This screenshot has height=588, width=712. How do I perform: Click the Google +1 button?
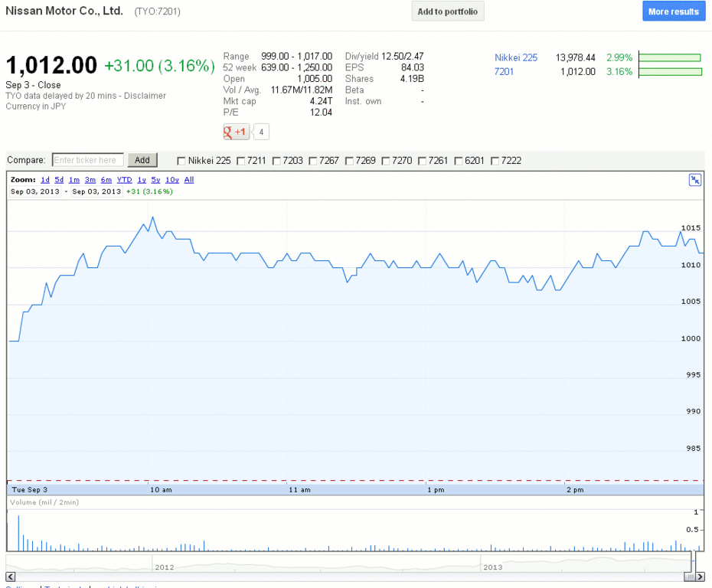click(236, 132)
